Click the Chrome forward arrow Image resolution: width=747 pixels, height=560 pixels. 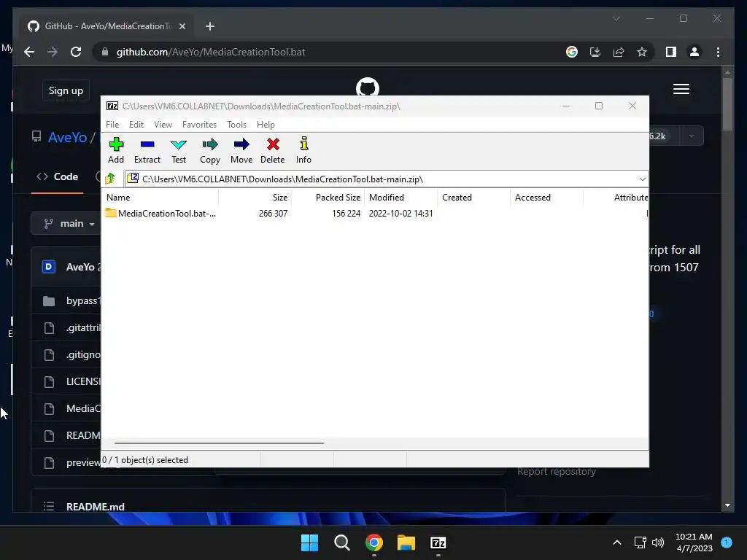pos(53,52)
